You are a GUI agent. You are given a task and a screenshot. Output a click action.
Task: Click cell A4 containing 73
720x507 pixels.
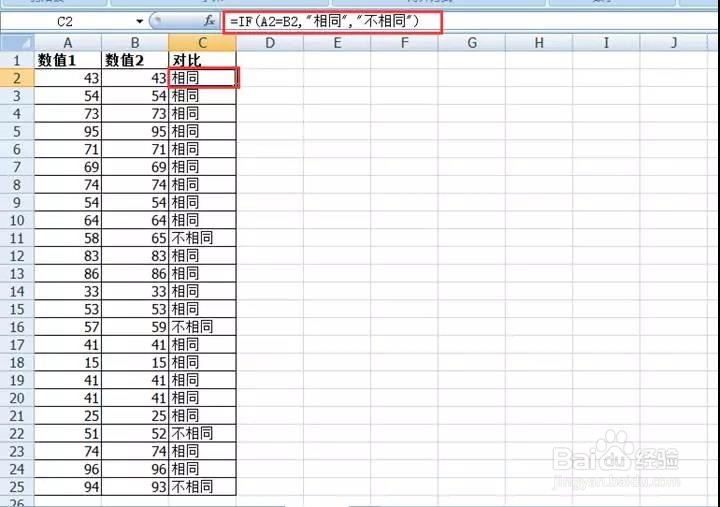click(68, 113)
